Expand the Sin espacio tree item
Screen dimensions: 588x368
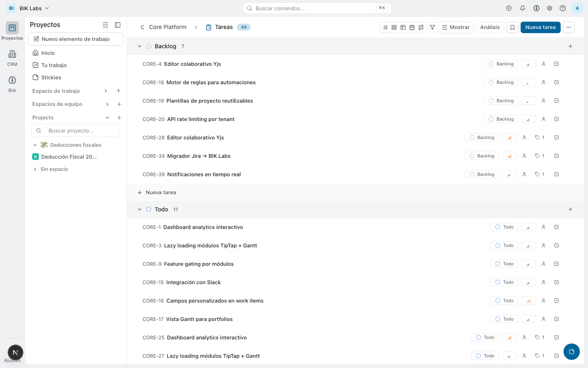pyautogui.click(x=35, y=169)
